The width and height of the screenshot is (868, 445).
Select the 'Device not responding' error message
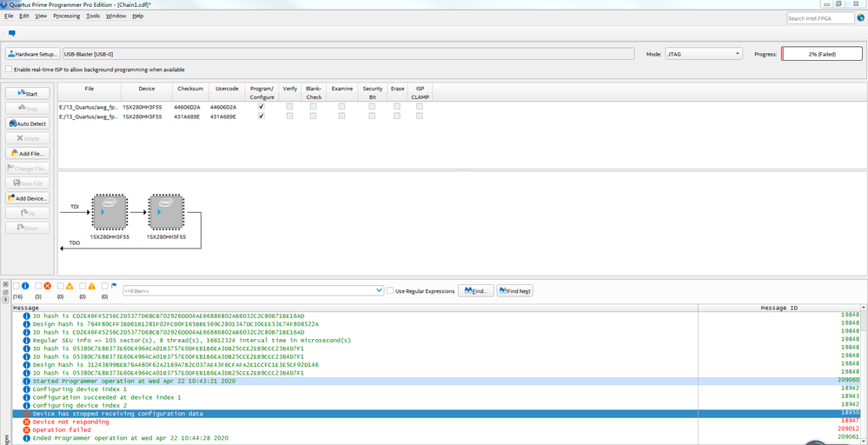click(70, 422)
